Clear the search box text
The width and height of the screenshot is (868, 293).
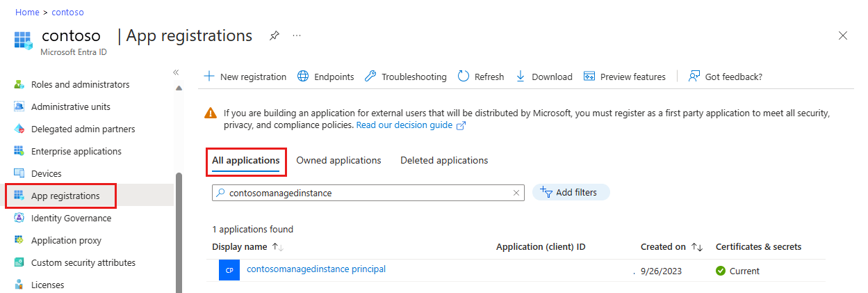tap(516, 193)
